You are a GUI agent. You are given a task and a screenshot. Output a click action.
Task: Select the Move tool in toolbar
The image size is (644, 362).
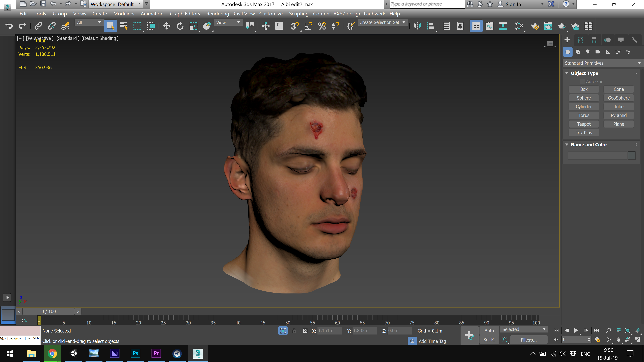167,26
